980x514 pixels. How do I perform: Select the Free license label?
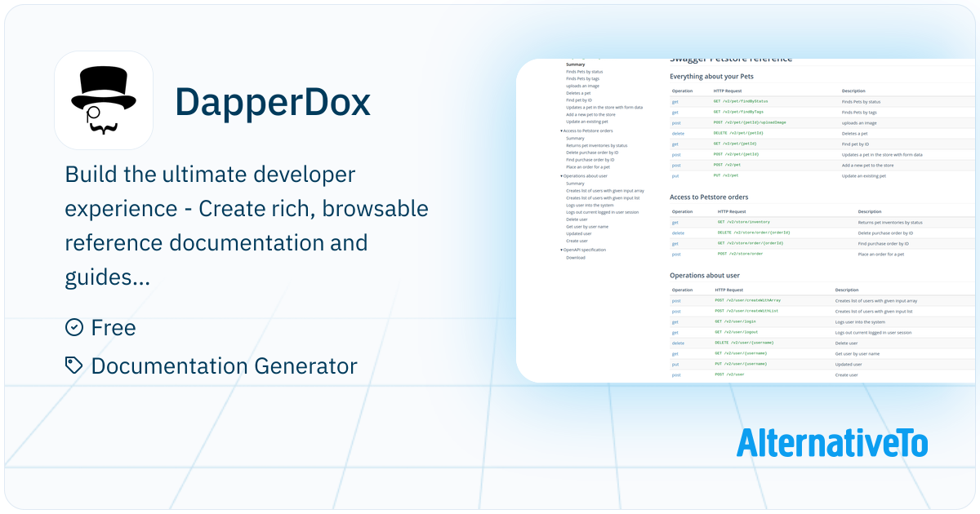click(x=114, y=327)
